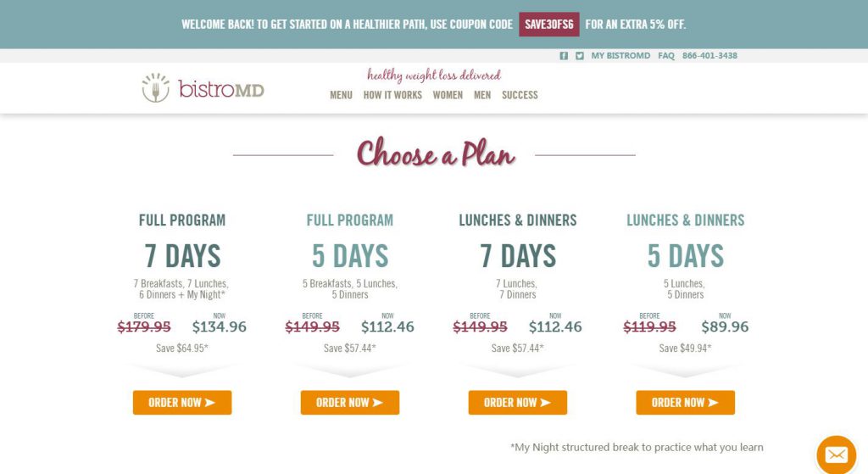Select the MEN navigation item
This screenshot has width=868, height=474.
[482, 95]
